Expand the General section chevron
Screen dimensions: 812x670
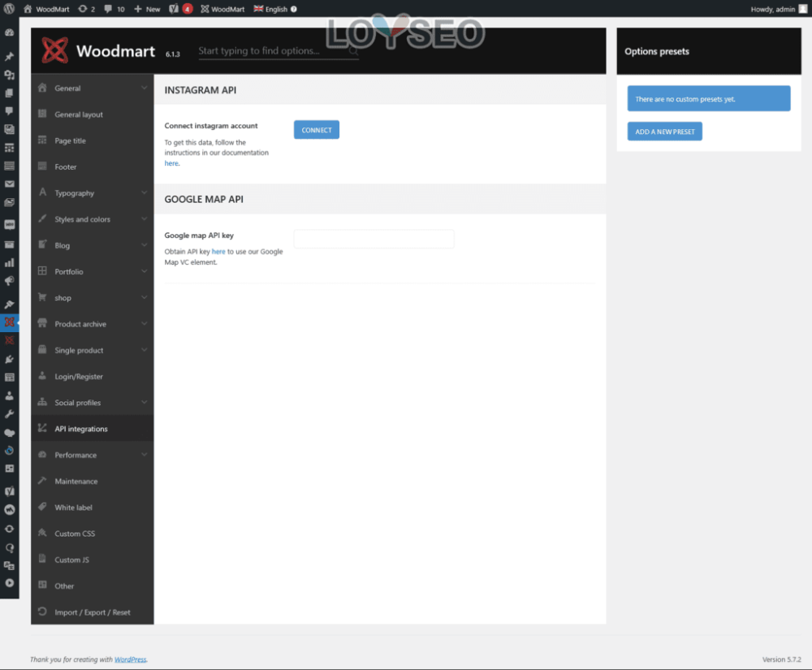click(144, 88)
